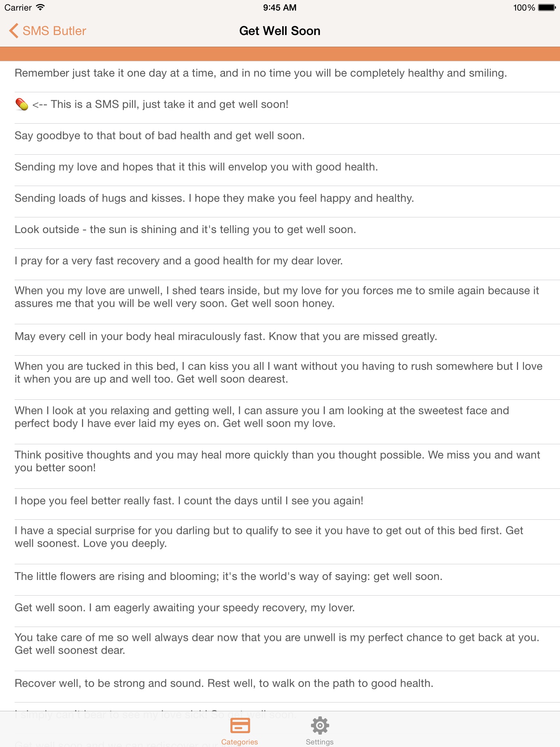The height and width of the screenshot is (747, 560).
Task: Tap the Categories card icon
Action: pos(240,725)
